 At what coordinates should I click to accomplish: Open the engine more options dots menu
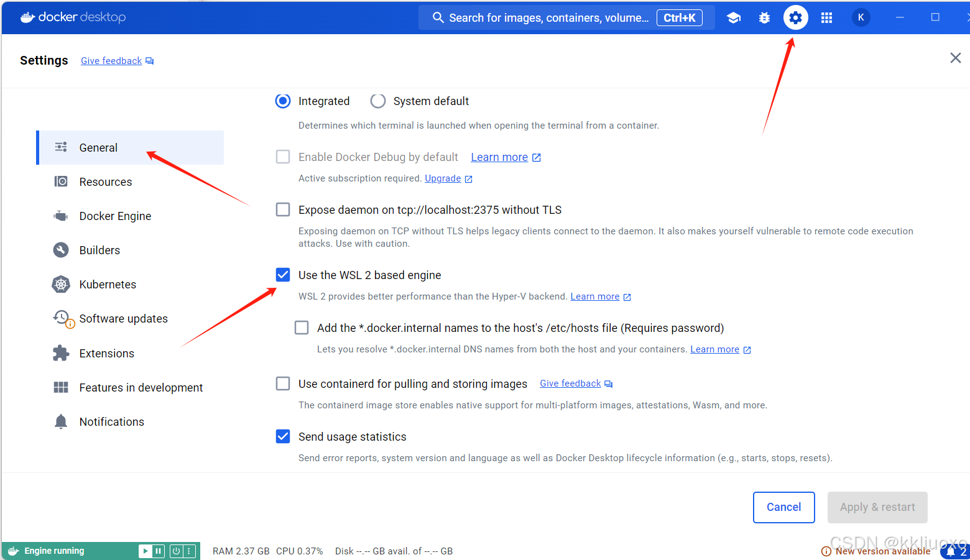pos(189,551)
